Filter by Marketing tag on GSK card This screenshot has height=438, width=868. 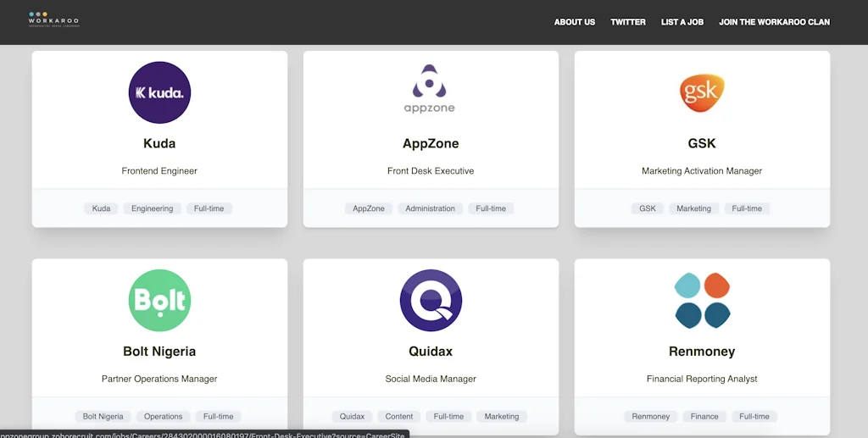click(x=693, y=208)
